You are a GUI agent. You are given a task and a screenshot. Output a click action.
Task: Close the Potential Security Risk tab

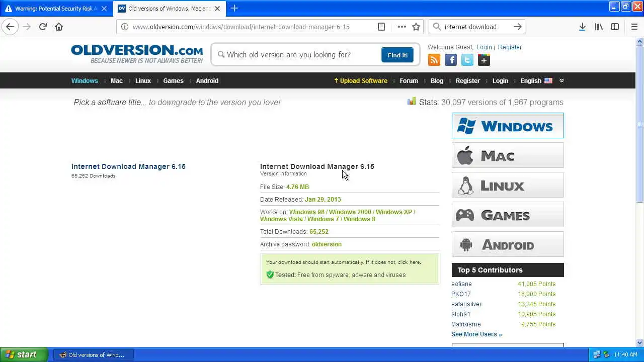[104, 9]
